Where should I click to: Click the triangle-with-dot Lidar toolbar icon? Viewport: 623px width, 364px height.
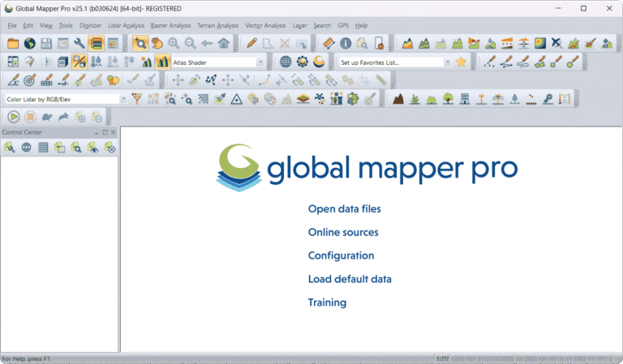coord(237,98)
